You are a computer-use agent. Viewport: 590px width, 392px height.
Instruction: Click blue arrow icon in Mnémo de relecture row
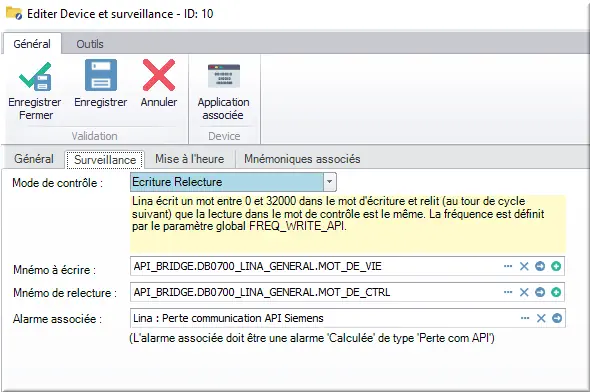click(540, 292)
